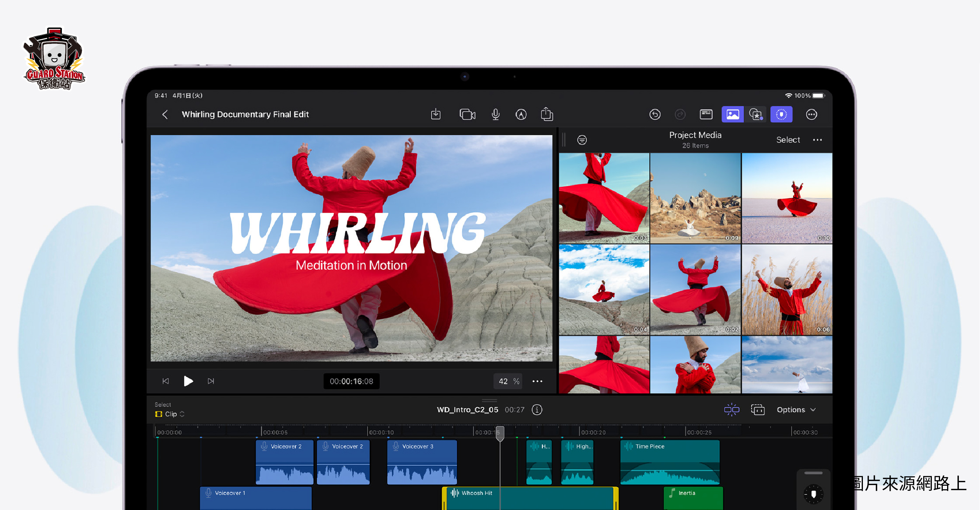Open the top toolbar more menu
This screenshot has width=980, height=510.
click(x=812, y=114)
